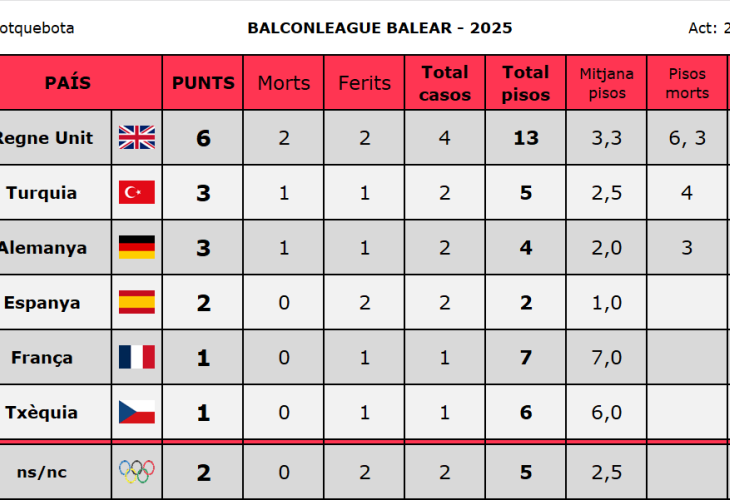Click the Czech Republic flag icon
This screenshot has width=730, height=500.
136,412
